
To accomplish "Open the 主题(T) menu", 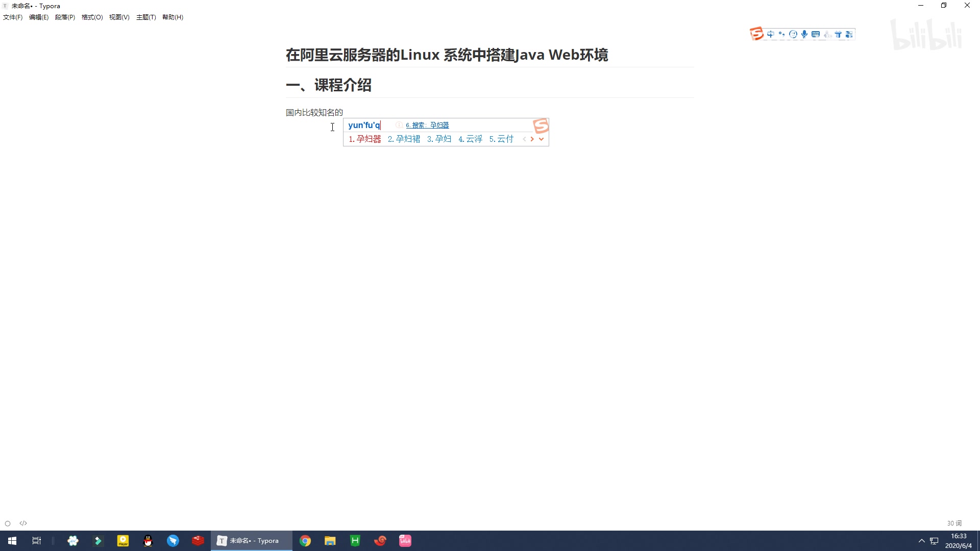I will coord(146,17).
